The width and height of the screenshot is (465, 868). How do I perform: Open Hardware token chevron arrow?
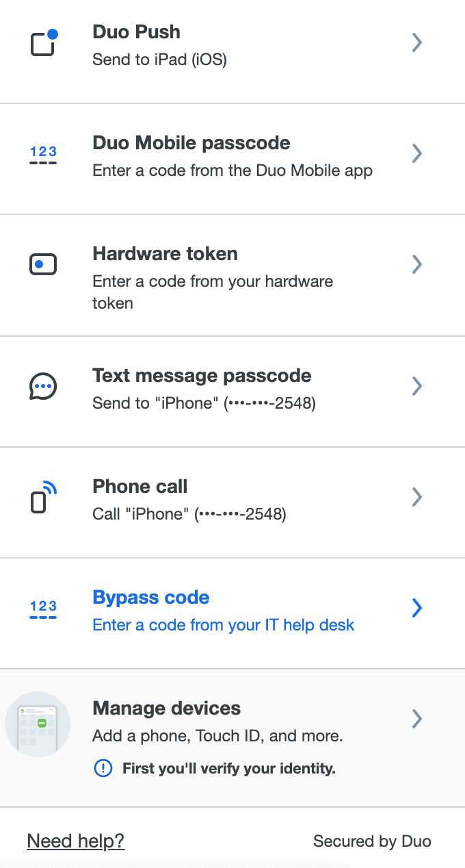tap(416, 264)
